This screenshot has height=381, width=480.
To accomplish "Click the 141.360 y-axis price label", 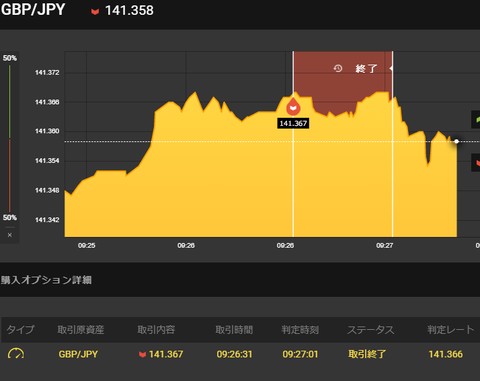I will click(x=47, y=131).
